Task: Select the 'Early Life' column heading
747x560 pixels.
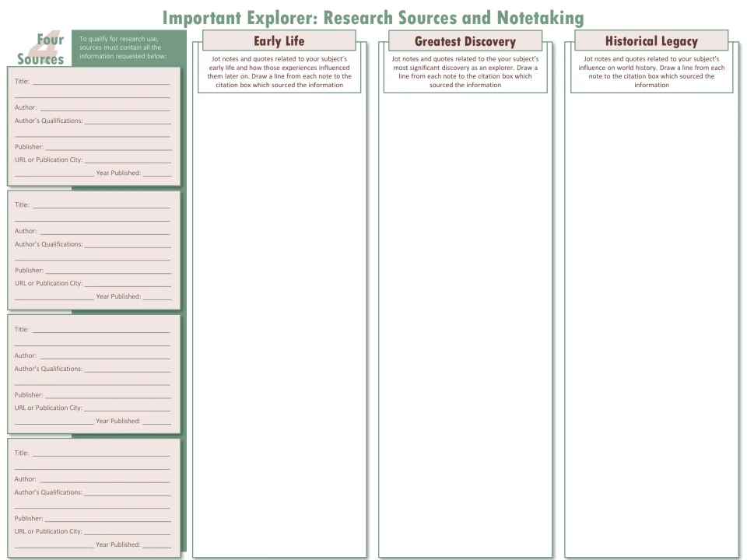Action: point(279,41)
